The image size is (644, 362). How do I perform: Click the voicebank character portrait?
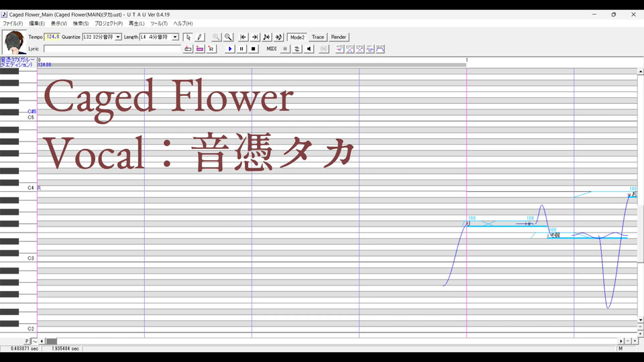[x=14, y=42]
